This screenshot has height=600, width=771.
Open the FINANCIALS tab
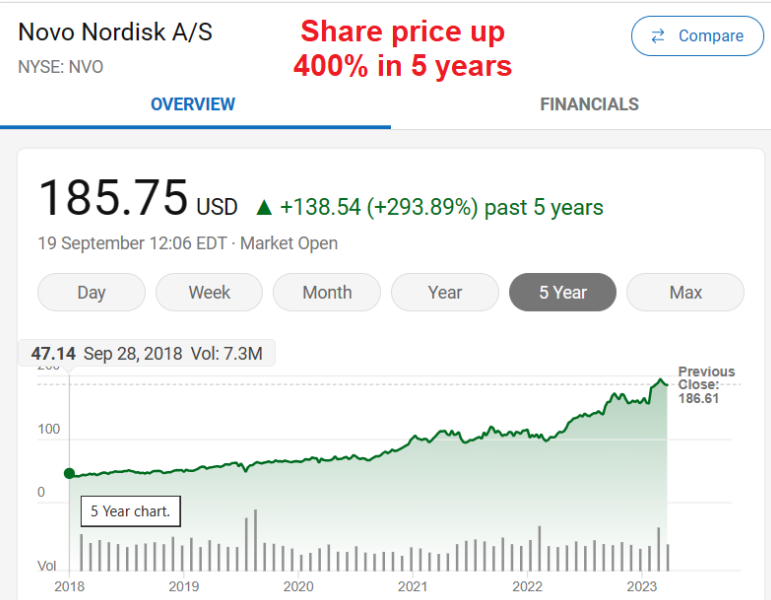pos(589,104)
